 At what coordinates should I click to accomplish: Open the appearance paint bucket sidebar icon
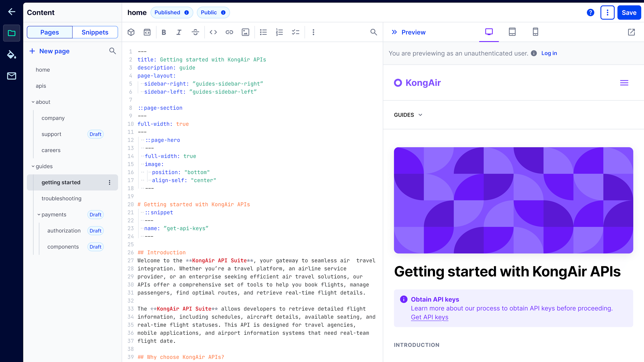(x=12, y=55)
